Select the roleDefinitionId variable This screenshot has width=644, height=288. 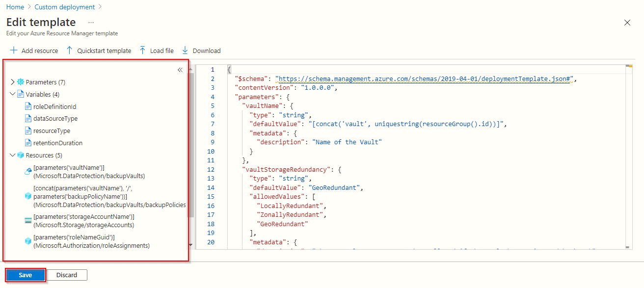54,106
